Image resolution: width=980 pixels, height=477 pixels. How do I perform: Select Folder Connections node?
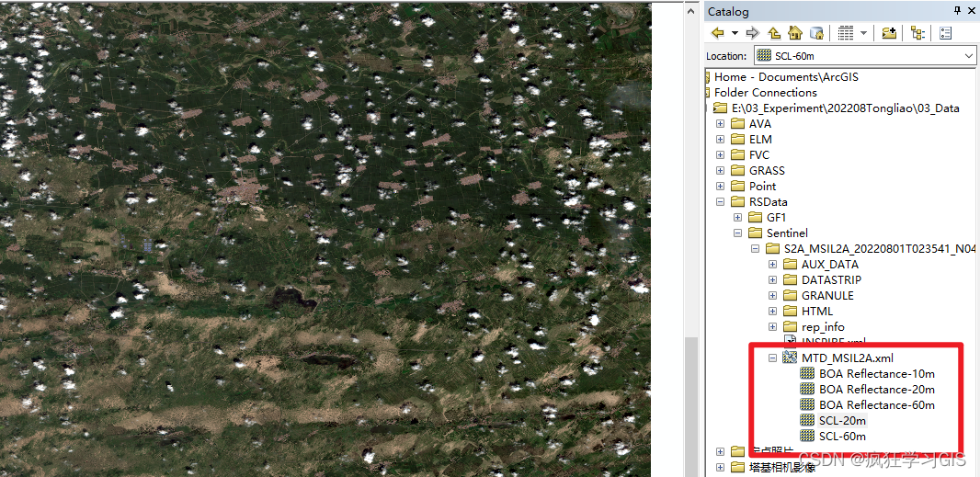(766, 93)
